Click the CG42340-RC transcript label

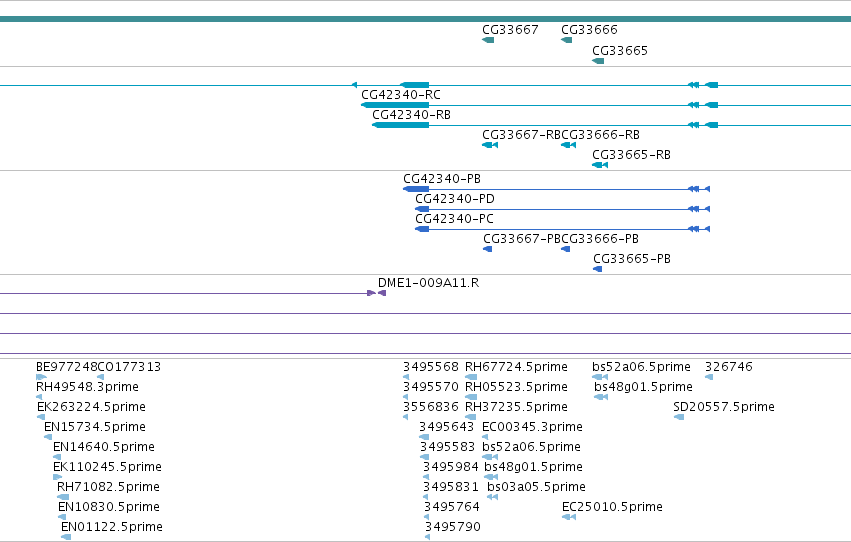point(401,94)
